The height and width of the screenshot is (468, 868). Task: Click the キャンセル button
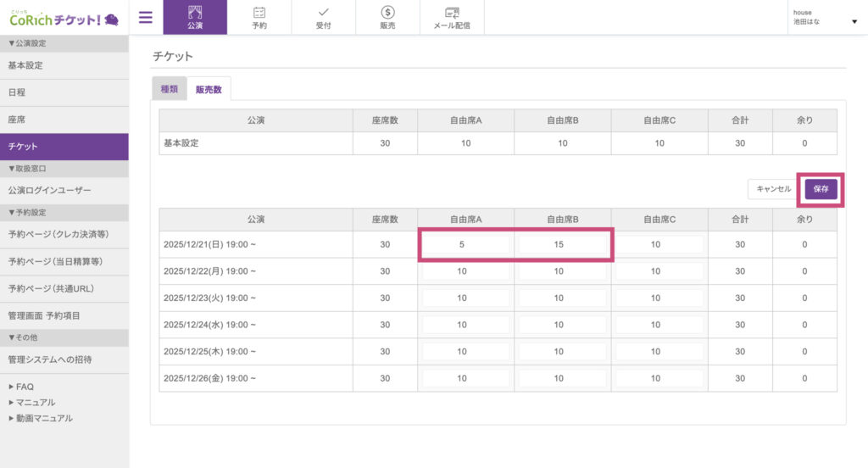coord(773,189)
